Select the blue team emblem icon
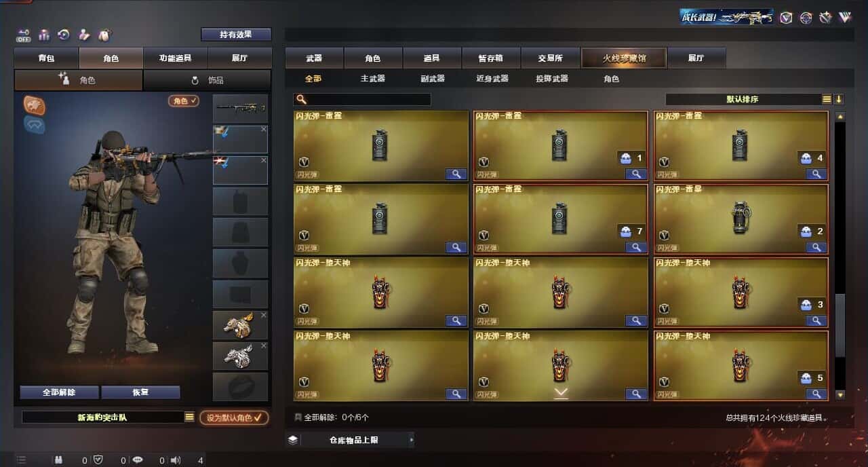Viewport: 868px width, 467px height. point(35,124)
